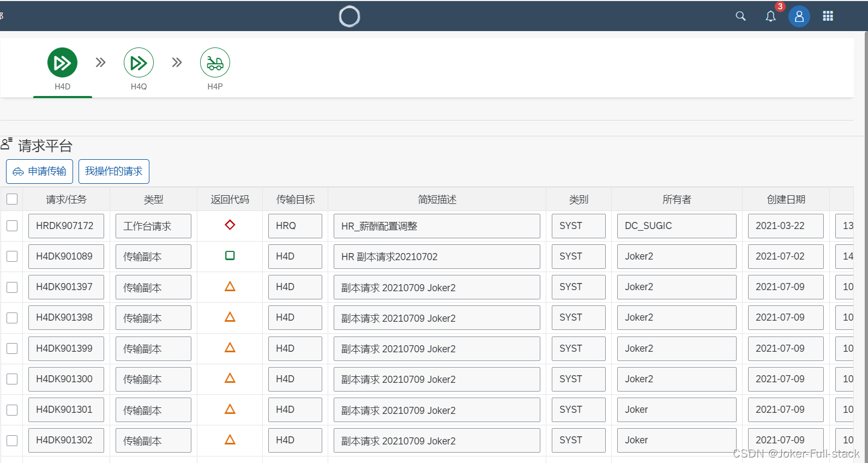868x463 pixels.
Task: Click the chevron between H4D and H4Q
Action: [101, 62]
